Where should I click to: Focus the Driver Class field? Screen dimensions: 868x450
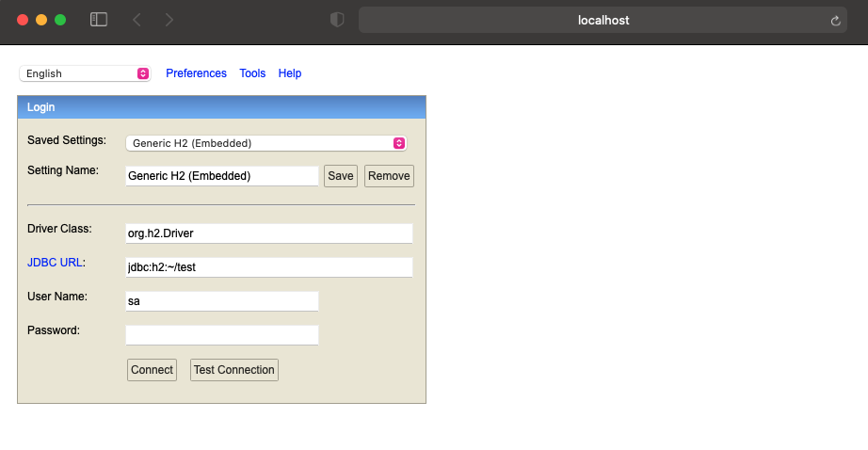pyautogui.click(x=269, y=233)
